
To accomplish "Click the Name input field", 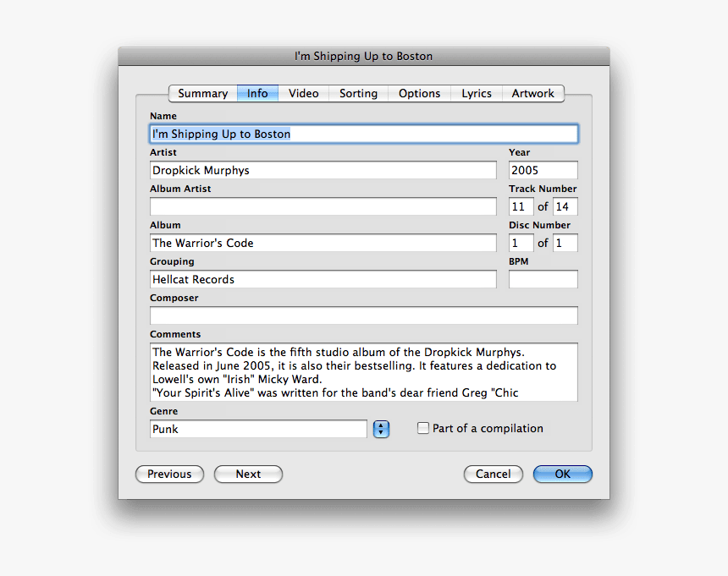I will point(364,134).
